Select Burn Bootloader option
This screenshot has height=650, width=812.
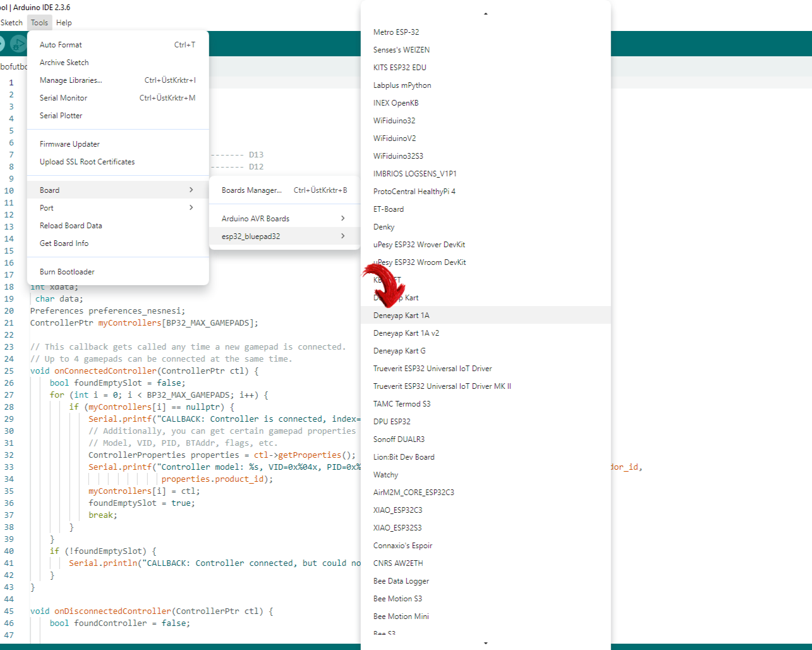(67, 272)
